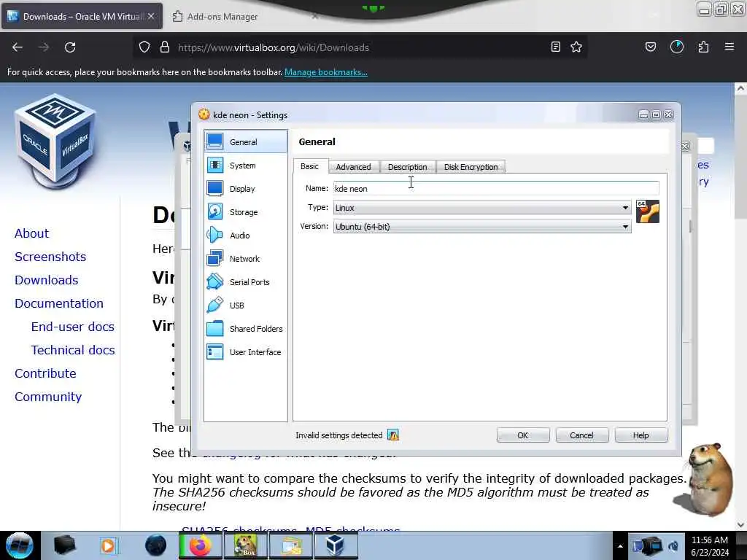747x560 pixels.
Task: Switch to the Description tab
Action: pyautogui.click(x=407, y=167)
